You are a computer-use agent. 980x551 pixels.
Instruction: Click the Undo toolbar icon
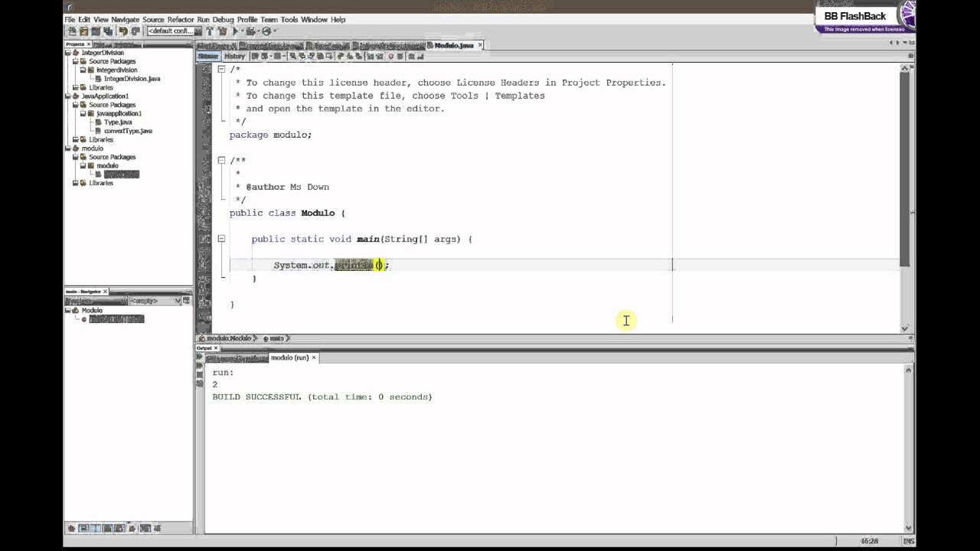click(122, 31)
